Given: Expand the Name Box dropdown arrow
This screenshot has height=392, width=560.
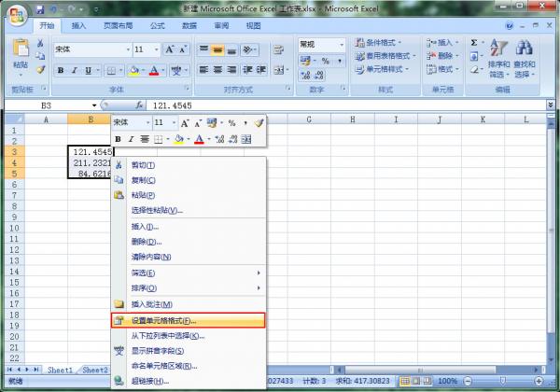Looking at the screenshot, I should (94, 105).
